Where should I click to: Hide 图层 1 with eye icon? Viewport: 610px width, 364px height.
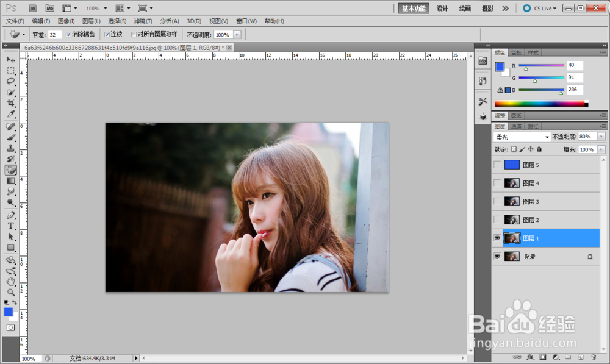point(497,238)
